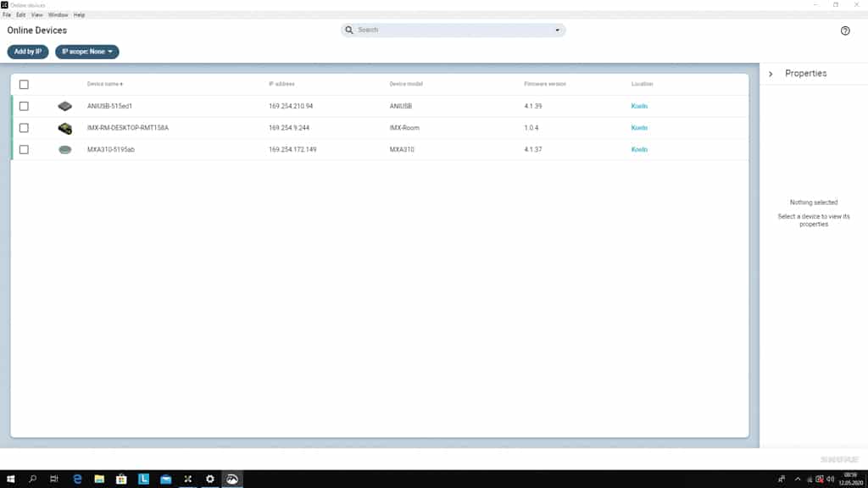
Task: Open Microsoft Store from taskbar
Action: pos(121,480)
